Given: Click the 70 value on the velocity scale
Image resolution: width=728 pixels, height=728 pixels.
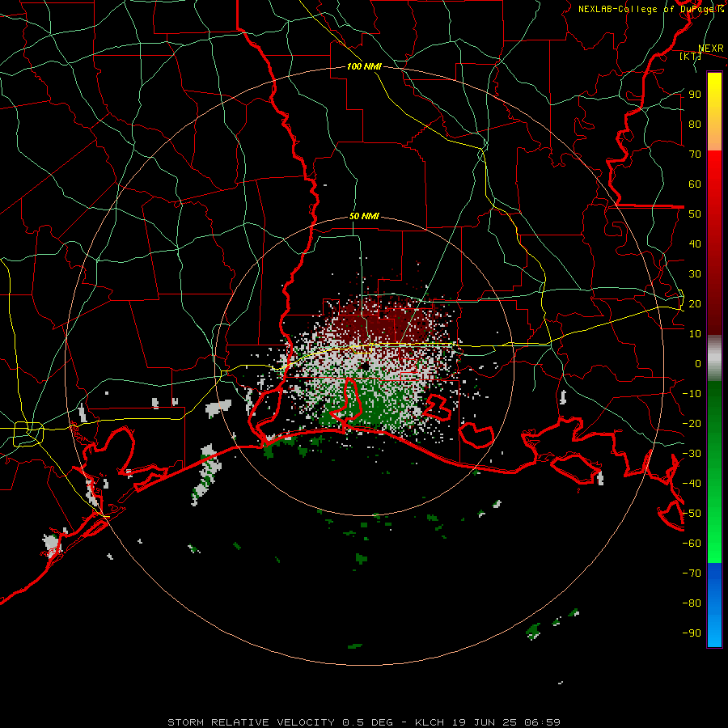Looking at the screenshot, I should 695,154.
